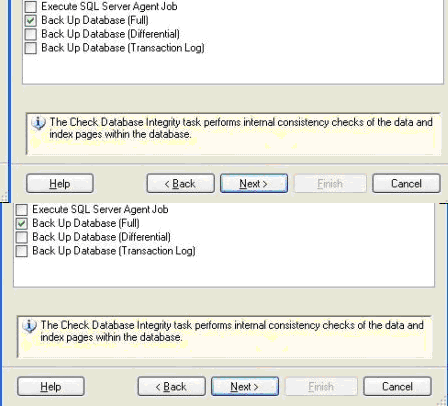Viewport: 448px width, 406px height.
Task: Click Help button in upper dialog
Action: tap(60, 183)
